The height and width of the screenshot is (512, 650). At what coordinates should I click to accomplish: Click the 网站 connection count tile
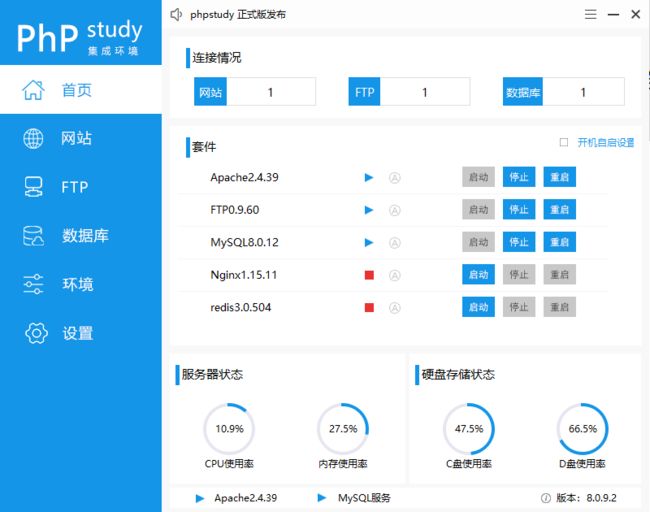[x=255, y=92]
